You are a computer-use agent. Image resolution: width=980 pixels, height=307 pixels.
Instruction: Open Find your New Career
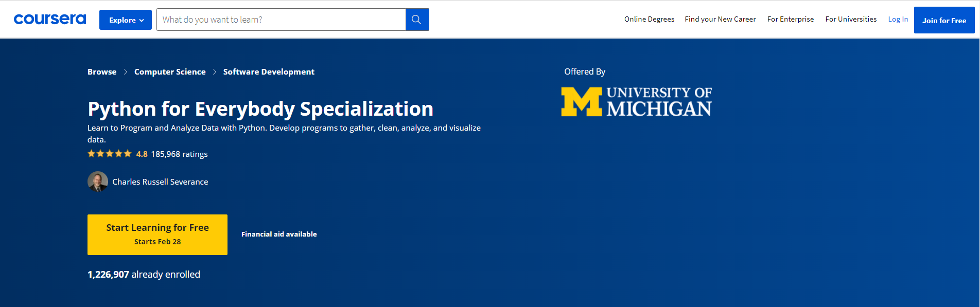[x=720, y=19]
